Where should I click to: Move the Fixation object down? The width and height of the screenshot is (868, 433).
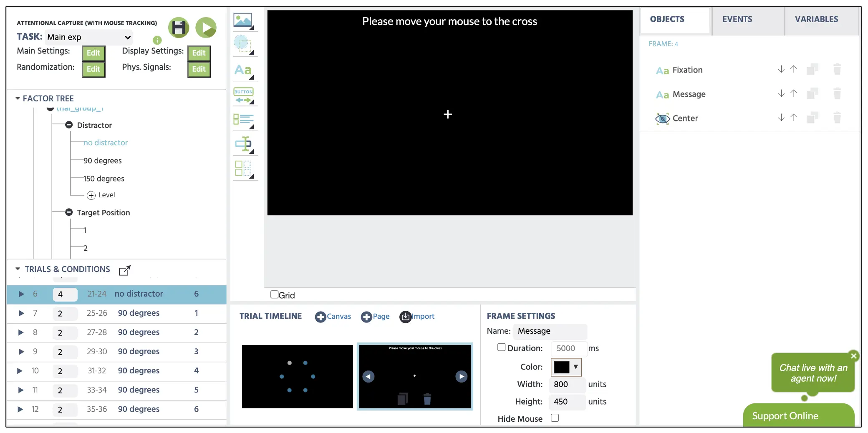[781, 69]
